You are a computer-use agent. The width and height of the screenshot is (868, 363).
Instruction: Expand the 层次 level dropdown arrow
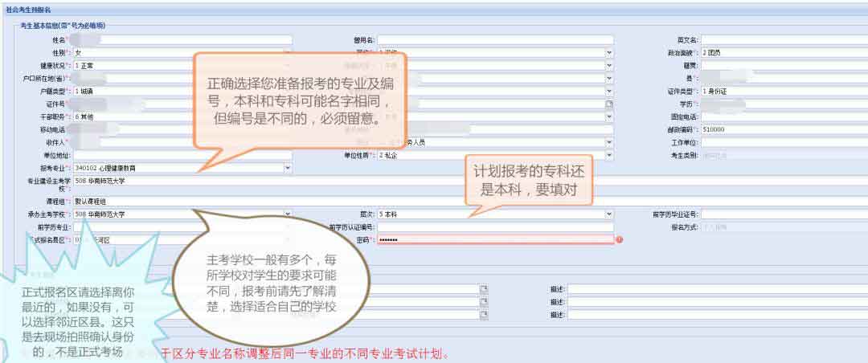coord(609,215)
